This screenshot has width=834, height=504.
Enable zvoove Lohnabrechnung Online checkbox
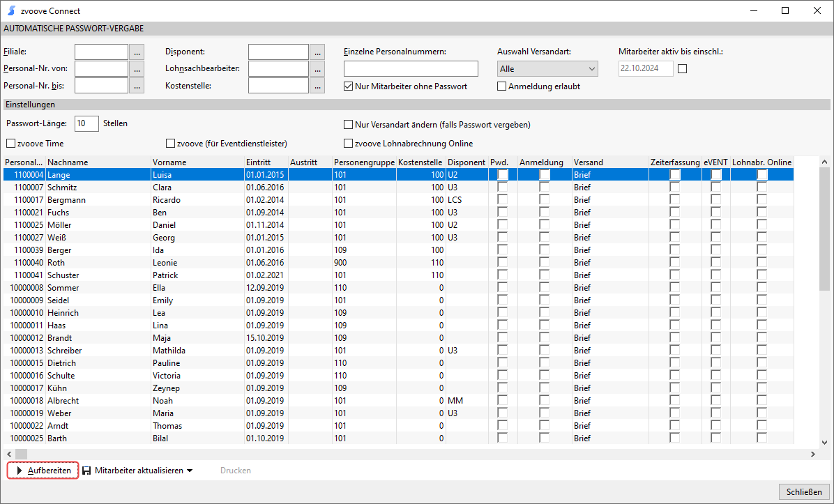coord(349,144)
